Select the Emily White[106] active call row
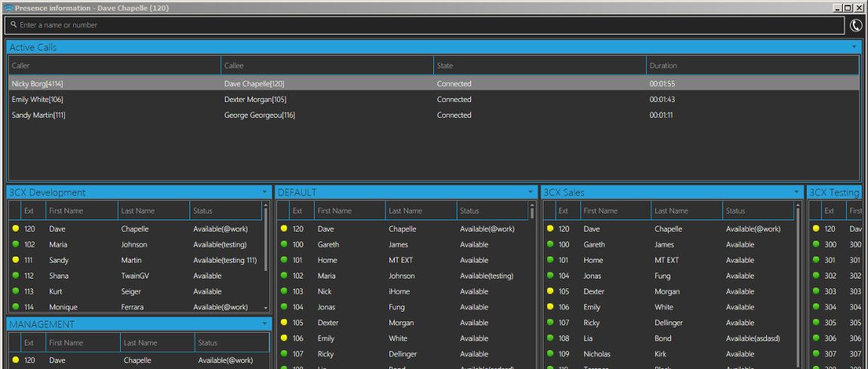 [433, 100]
